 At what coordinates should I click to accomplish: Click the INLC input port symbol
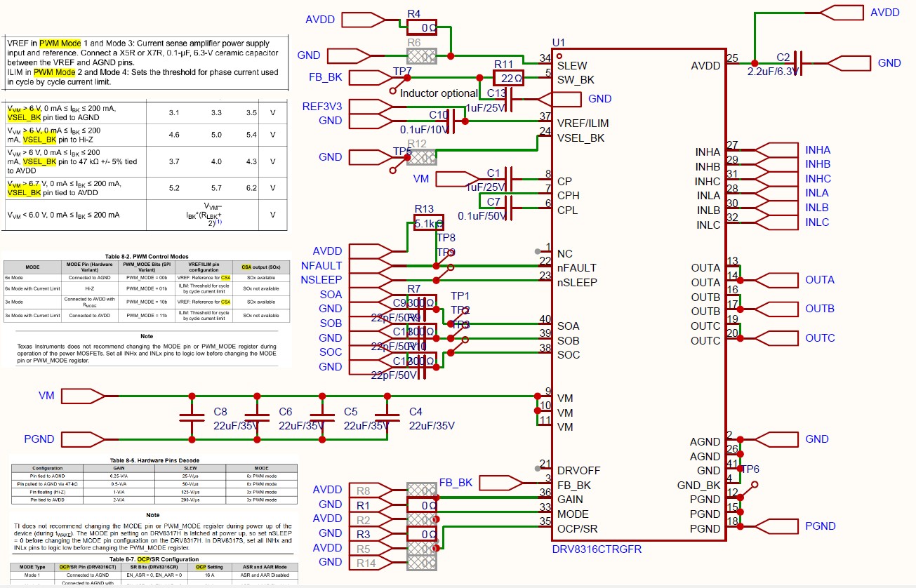777,222
